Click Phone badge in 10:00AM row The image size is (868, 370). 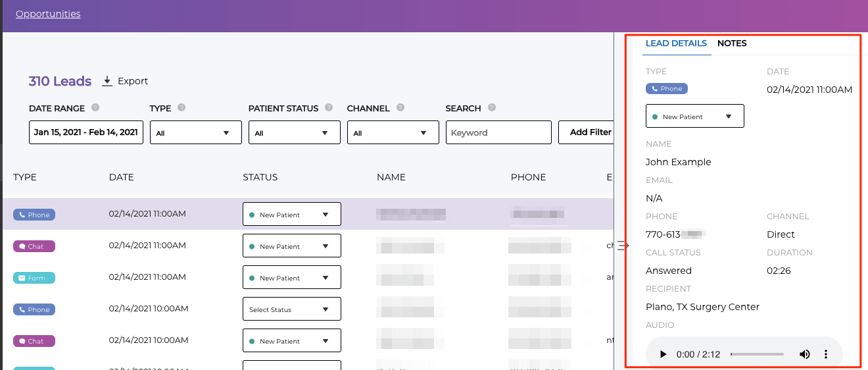pos(34,309)
